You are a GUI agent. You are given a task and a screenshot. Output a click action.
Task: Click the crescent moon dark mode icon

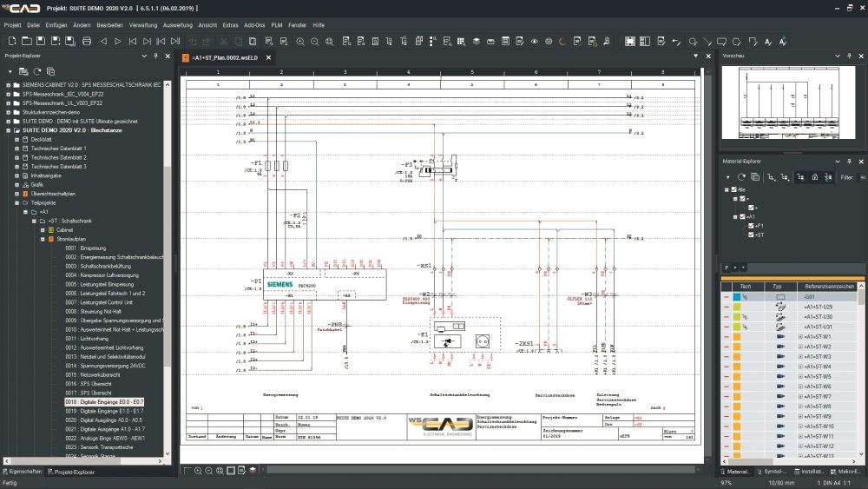(x=562, y=42)
